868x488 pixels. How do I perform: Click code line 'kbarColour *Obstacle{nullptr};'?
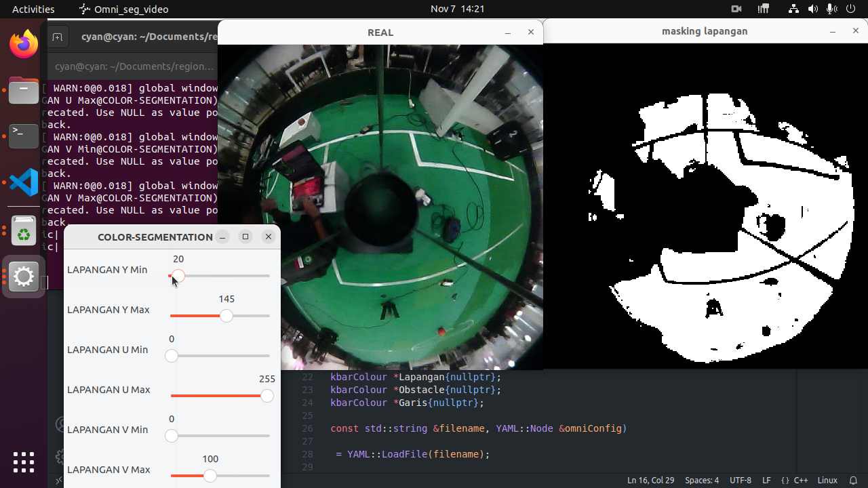(x=416, y=390)
